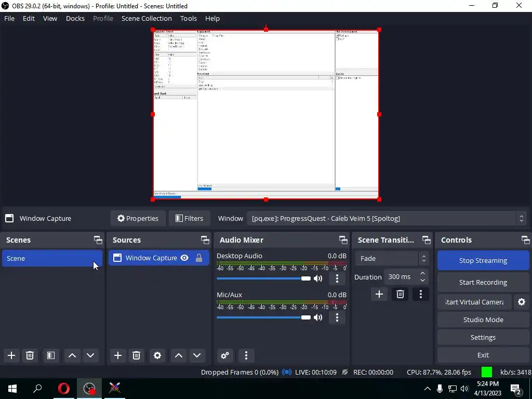Open notification center in system tray
The image size is (532, 399).
pyautogui.click(x=516, y=389)
